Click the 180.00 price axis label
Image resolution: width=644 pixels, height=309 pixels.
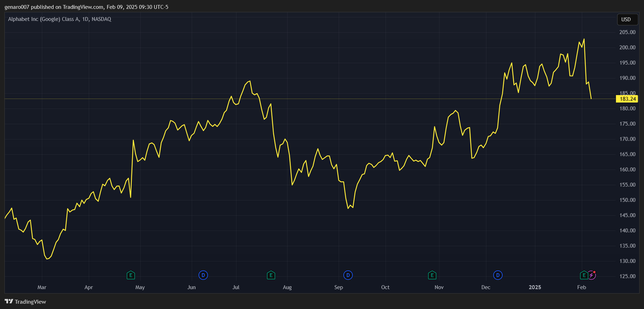[x=627, y=109]
